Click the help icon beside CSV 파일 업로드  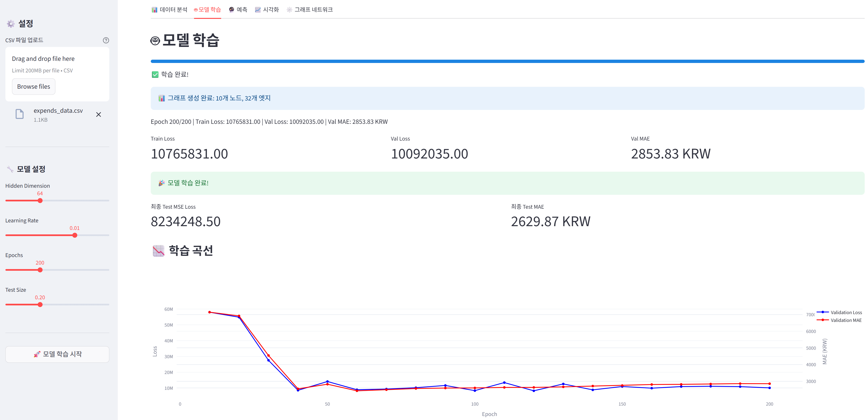click(x=106, y=40)
